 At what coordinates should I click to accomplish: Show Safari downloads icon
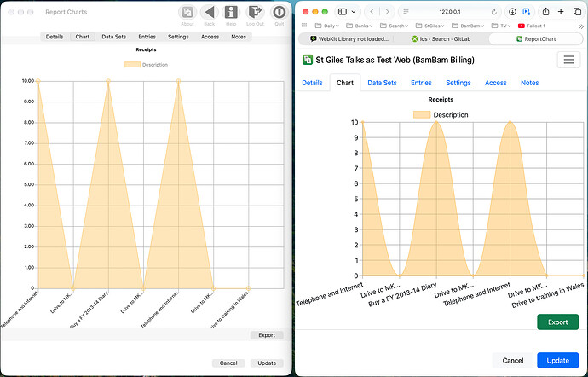coord(512,12)
